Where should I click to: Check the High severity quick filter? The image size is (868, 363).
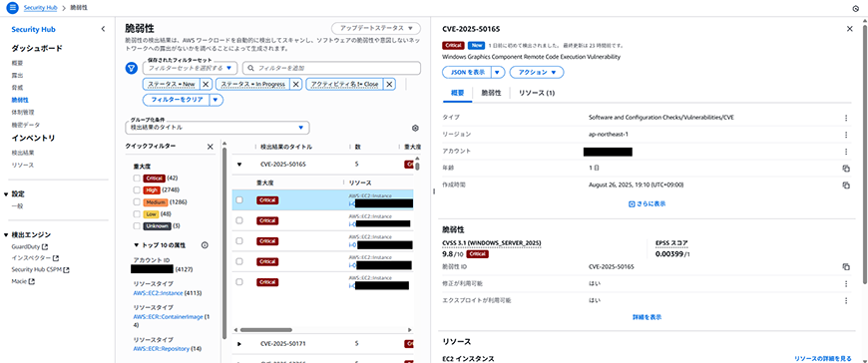pos(137,189)
